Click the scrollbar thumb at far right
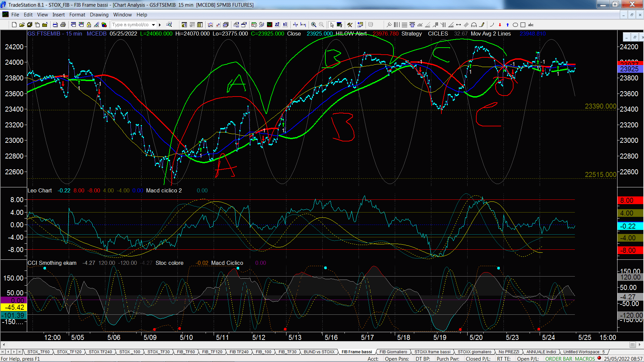This screenshot has height=362, width=644. (633, 345)
